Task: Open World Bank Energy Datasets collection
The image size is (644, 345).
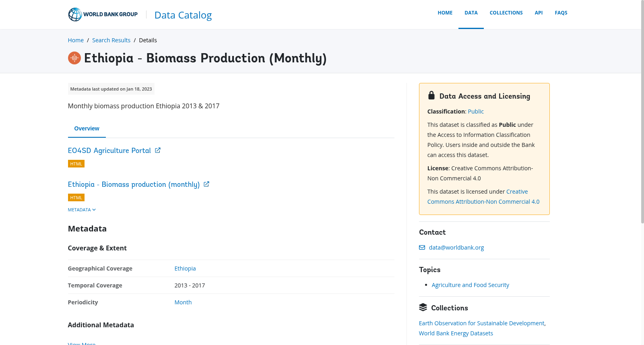Action: (456, 333)
